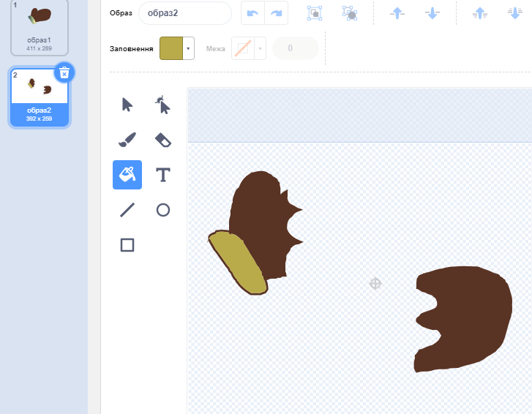Select the образ1 costume thumbnail

click(40, 27)
